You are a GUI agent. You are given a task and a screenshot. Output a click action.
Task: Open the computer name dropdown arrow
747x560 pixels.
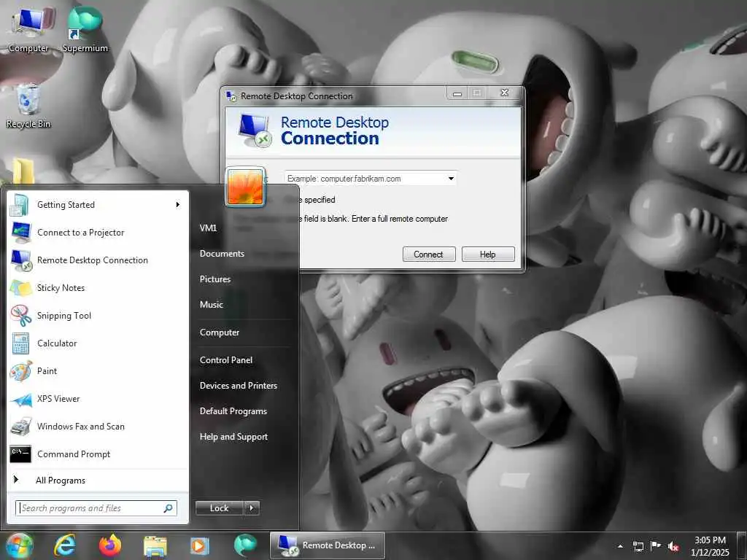[x=451, y=179]
